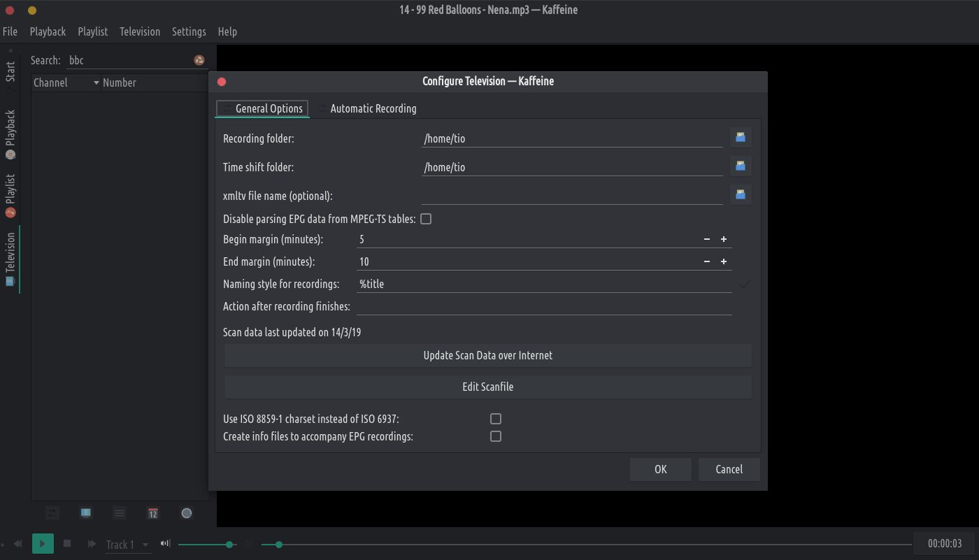This screenshot has height=560, width=979.
Task: Click the Edit Scanfile button
Action: tap(487, 387)
